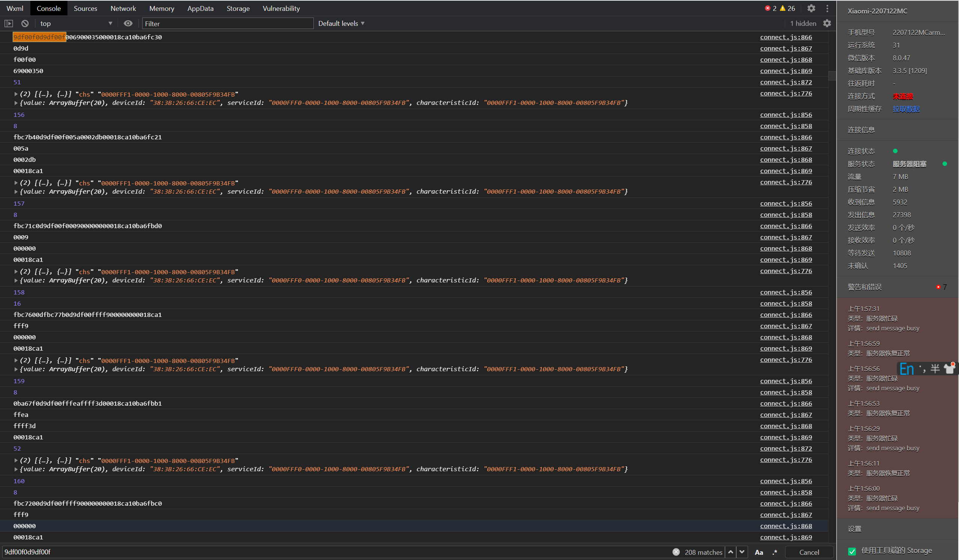The height and width of the screenshot is (560, 959).
Task: Click the input method 半 width icon
Action: (x=935, y=369)
